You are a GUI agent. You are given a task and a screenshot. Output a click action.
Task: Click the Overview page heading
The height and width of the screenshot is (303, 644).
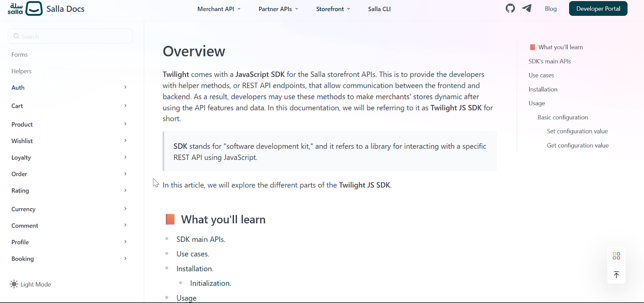pos(194,51)
